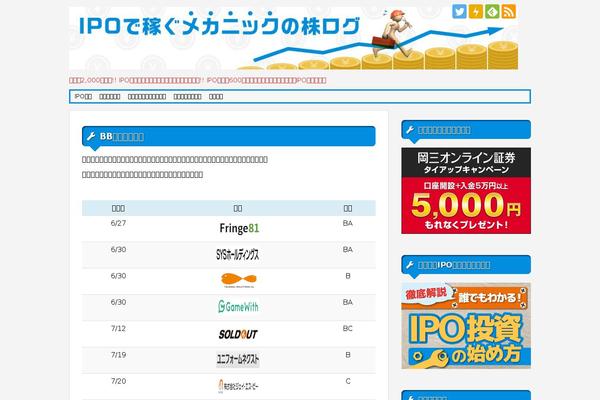The height and width of the screenshot is (400, 600).
Task: Click the wrench icon above IPO投資 banner
Action: (410, 264)
